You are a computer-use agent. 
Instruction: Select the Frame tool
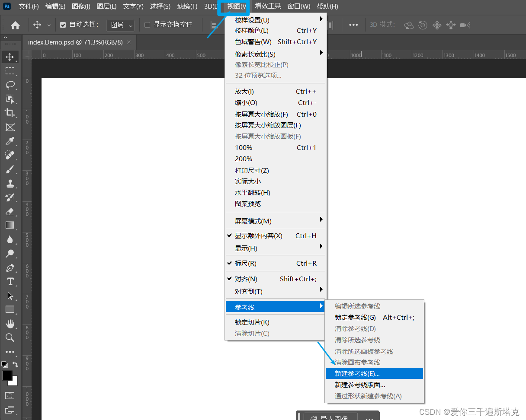10,127
